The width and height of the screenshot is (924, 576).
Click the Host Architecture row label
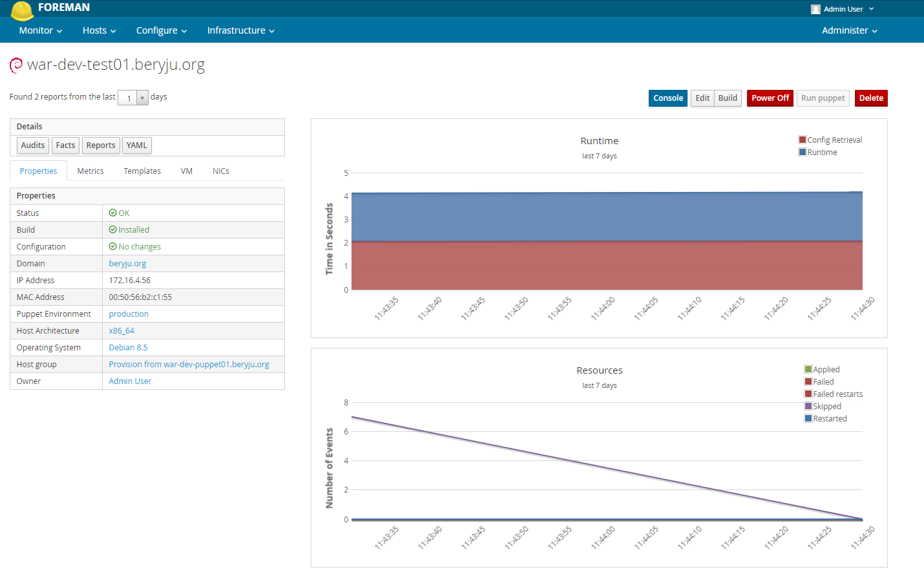tap(48, 330)
